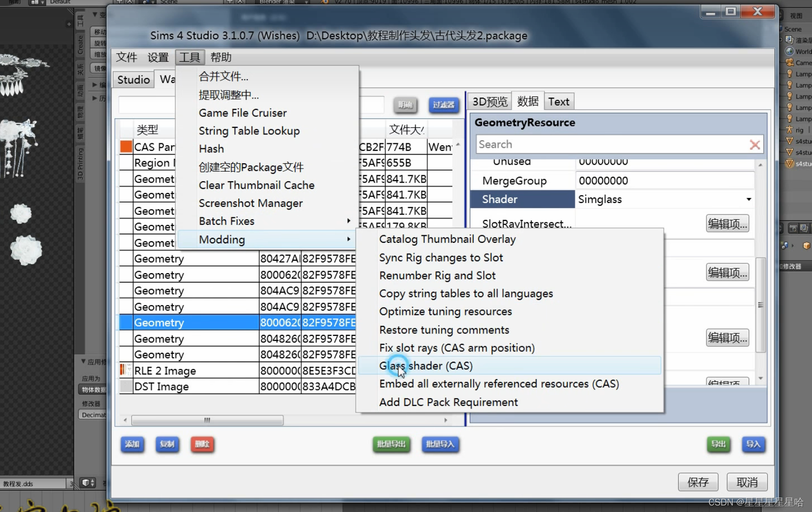
Task: Select the Shader property label row
Action: [x=522, y=200]
